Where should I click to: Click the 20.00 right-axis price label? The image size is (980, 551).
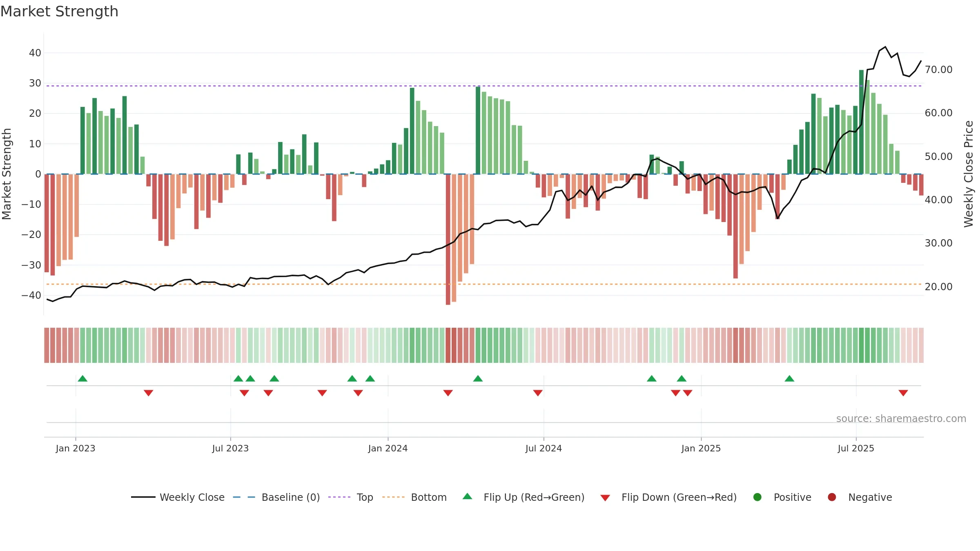pos(938,287)
